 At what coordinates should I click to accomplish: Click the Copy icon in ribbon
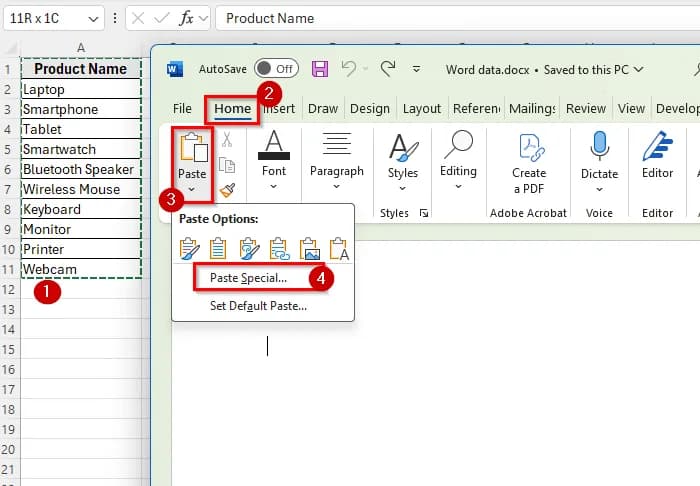pyautogui.click(x=227, y=165)
